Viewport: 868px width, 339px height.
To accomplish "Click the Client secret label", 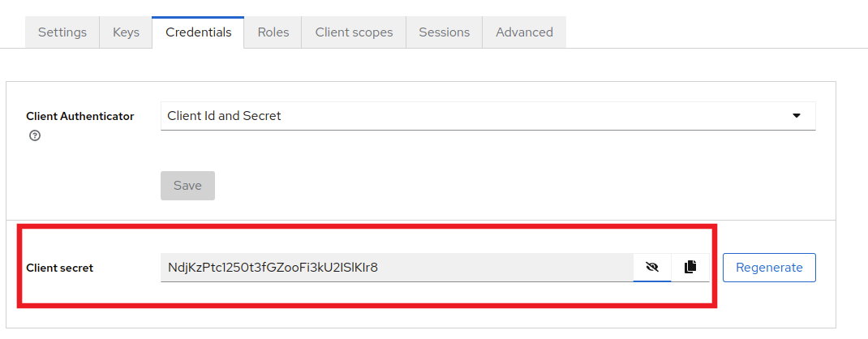I will [x=60, y=268].
